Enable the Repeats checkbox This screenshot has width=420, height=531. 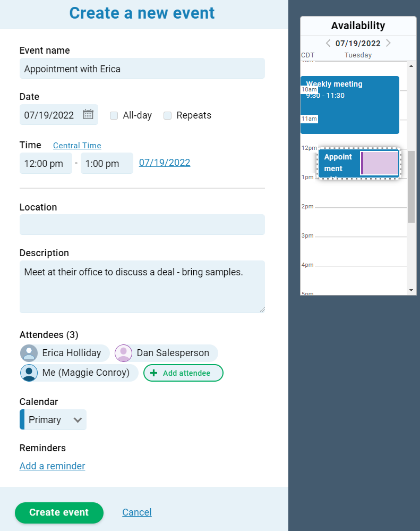[167, 115]
